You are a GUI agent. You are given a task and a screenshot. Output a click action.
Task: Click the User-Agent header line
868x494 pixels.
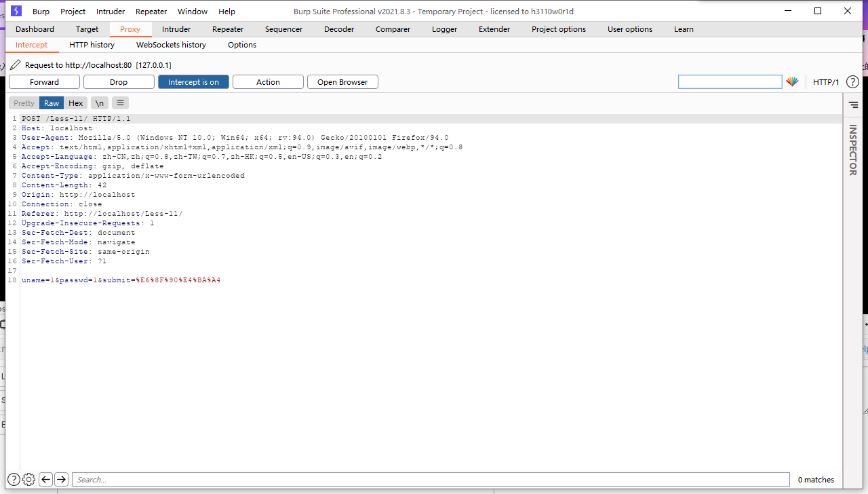point(235,138)
